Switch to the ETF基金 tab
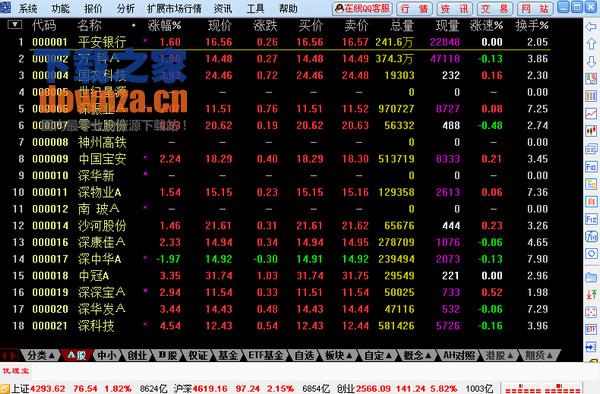 click(x=266, y=355)
